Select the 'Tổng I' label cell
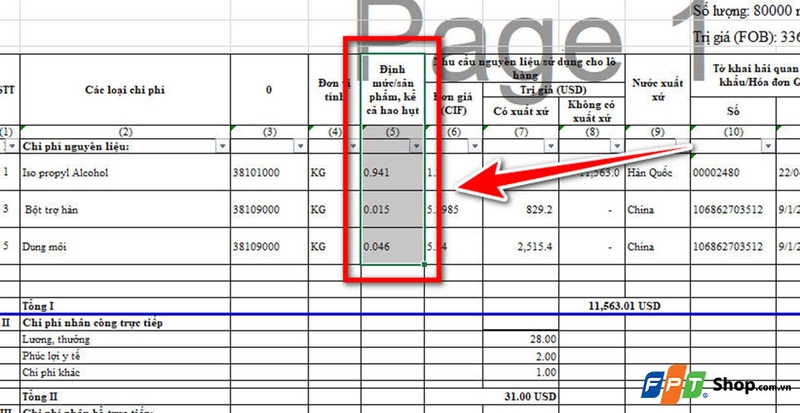The image size is (800, 413). [125, 306]
